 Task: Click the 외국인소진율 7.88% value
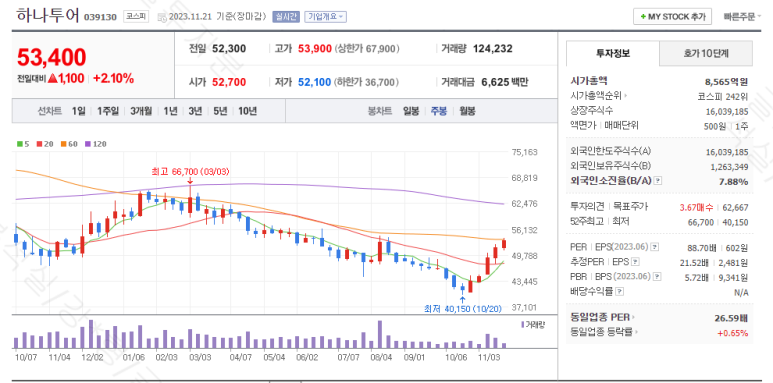pos(734,181)
